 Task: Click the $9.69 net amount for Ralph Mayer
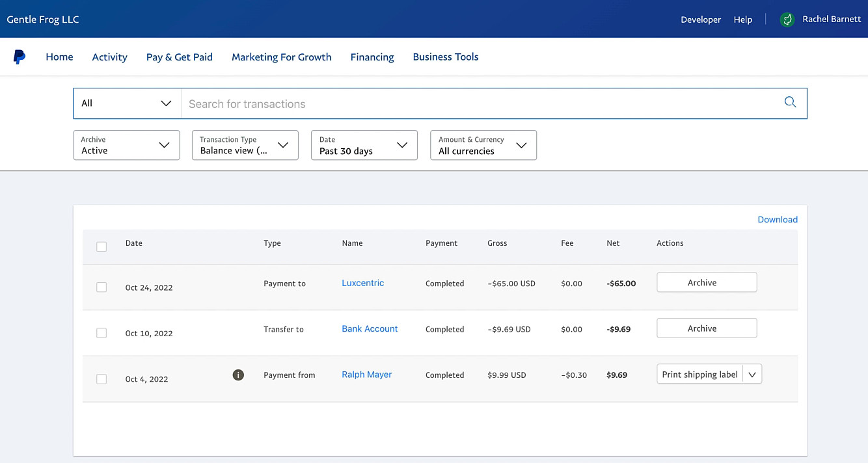(x=617, y=375)
